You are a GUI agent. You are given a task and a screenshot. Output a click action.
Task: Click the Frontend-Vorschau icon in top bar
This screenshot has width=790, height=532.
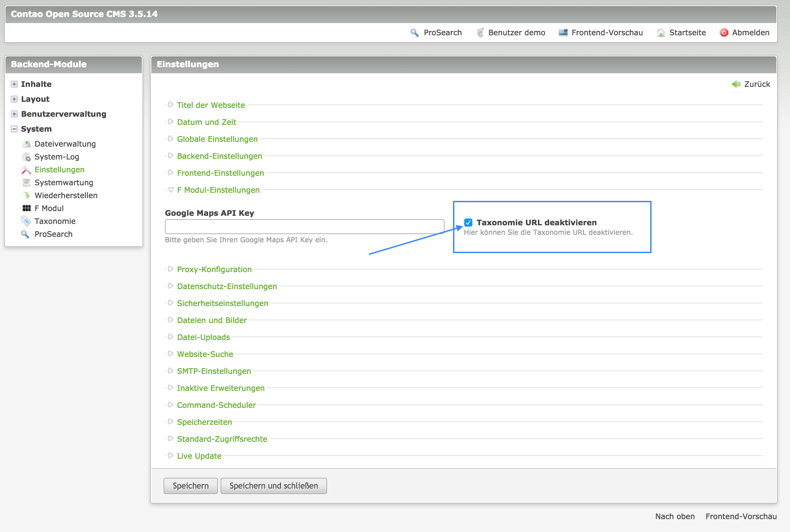click(563, 33)
